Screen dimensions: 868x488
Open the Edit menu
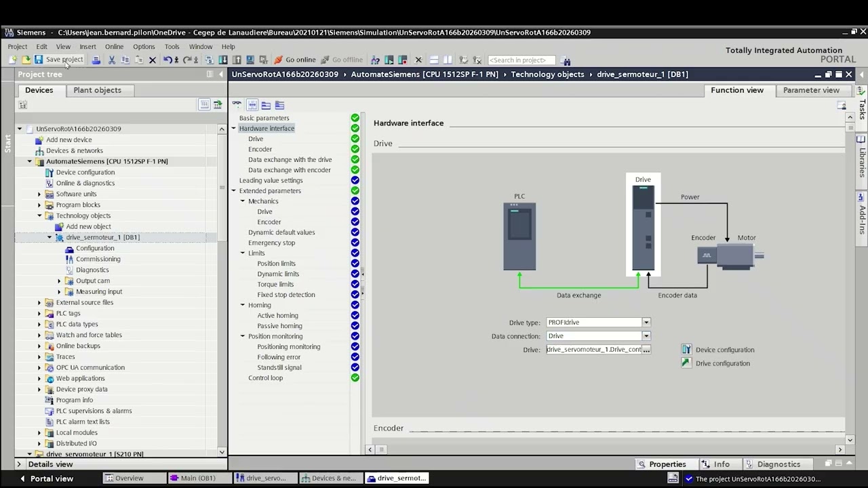point(41,47)
